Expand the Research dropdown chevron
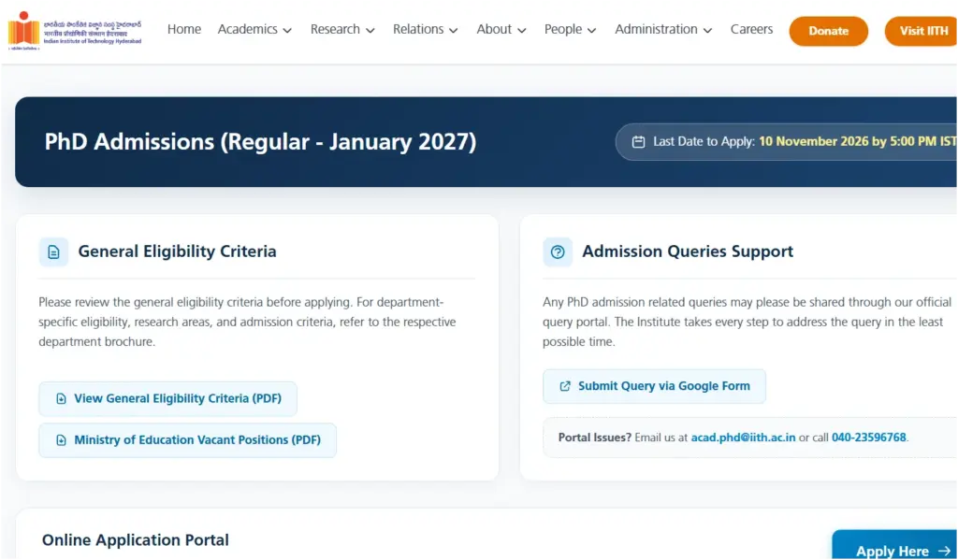Viewport: 958px width, 560px height. pos(370,31)
